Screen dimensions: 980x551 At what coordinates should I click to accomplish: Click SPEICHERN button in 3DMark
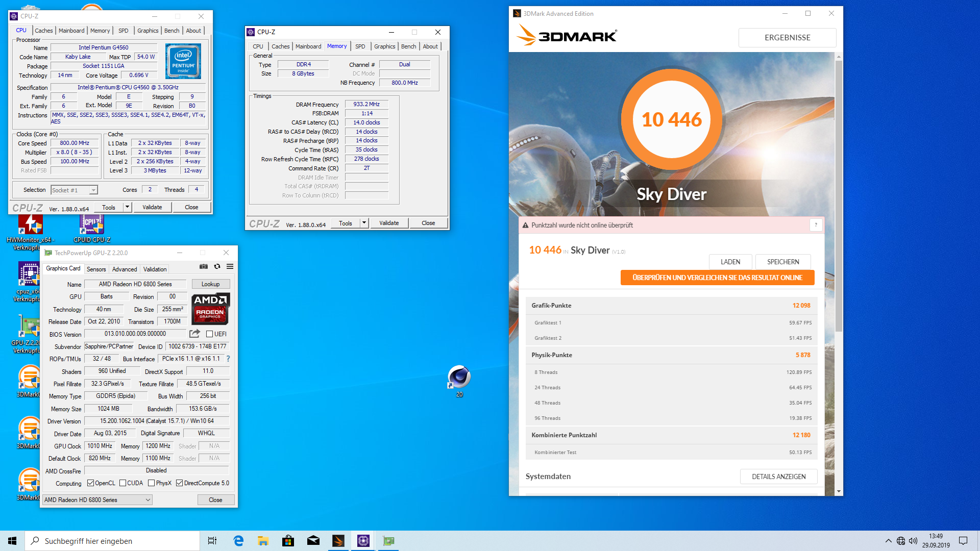click(x=783, y=262)
